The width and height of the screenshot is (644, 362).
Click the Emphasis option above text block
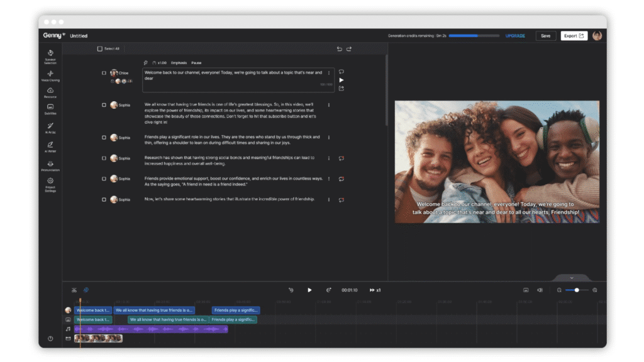pyautogui.click(x=179, y=63)
